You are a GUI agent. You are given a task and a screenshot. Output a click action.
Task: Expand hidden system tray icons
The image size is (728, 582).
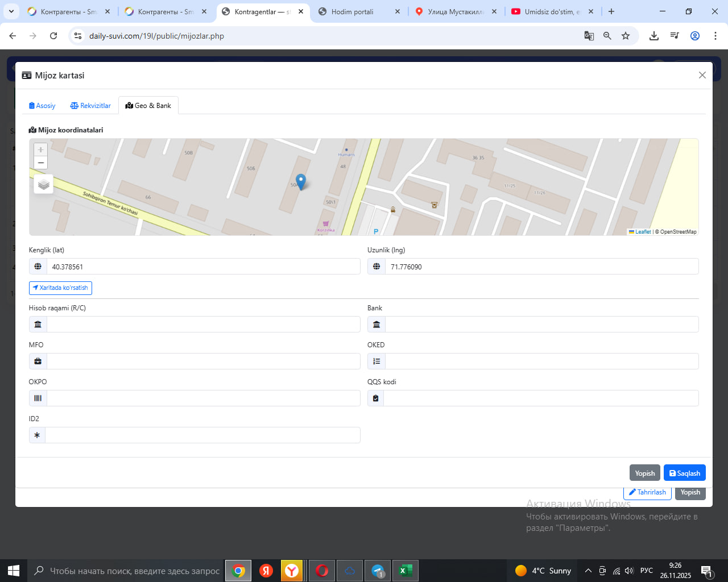click(x=588, y=571)
